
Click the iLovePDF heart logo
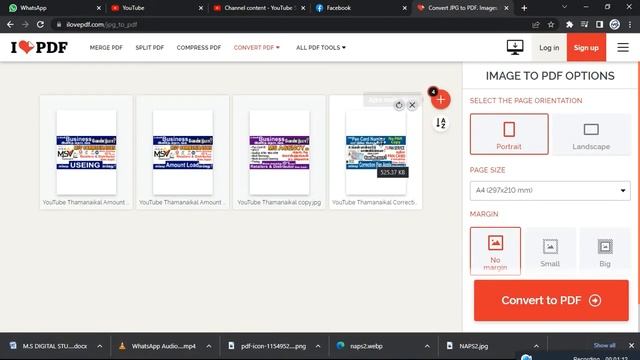click(39, 47)
